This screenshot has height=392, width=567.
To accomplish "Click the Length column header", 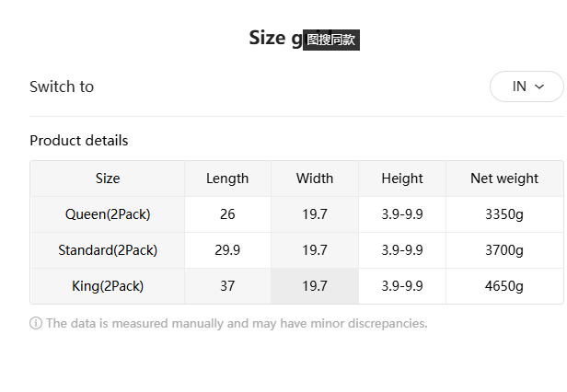I will tap(227, 179).
